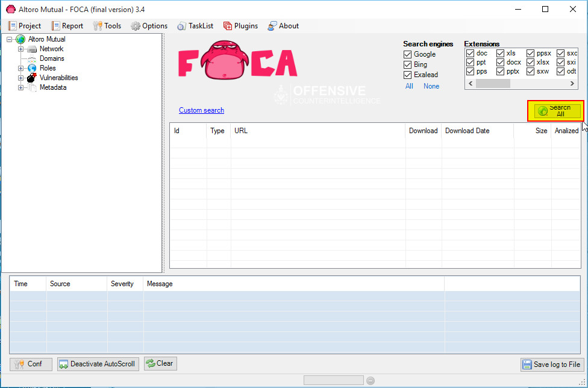
Task: Open the Project menu
Action: (x=25, y=26)
